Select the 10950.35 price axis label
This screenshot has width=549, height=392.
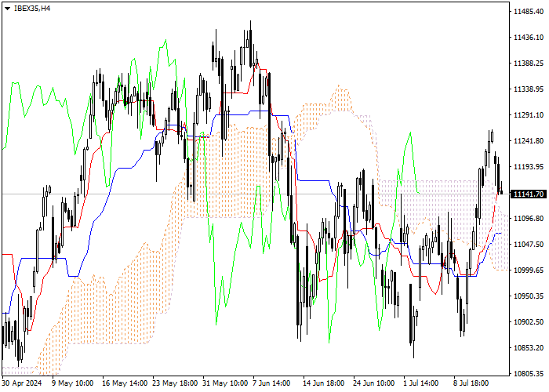click(x=529, y=296)
